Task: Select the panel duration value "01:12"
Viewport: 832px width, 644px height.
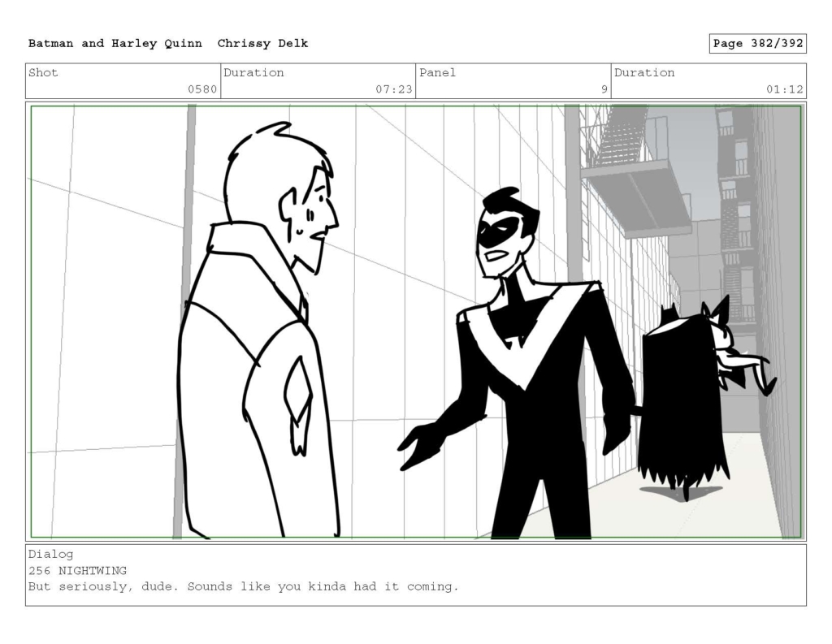Action: [x=784, y=89]
